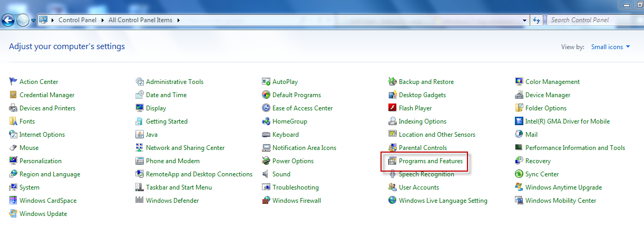
Task: Open Intel(R) GMA Driver for Mobile
Action: click(x=568, y=121)
